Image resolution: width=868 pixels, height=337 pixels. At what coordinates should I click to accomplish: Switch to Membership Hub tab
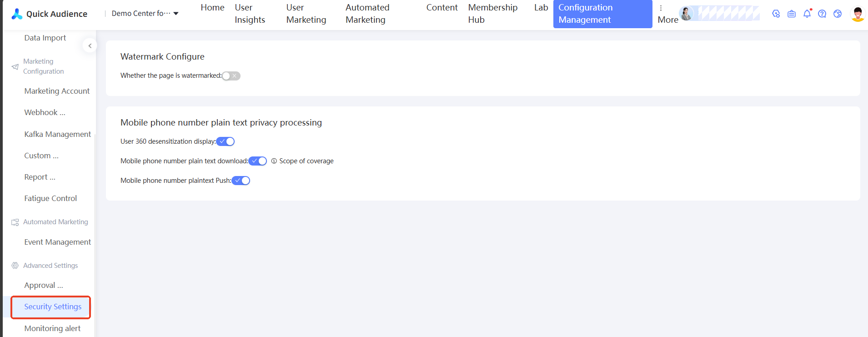pos(493,14)
